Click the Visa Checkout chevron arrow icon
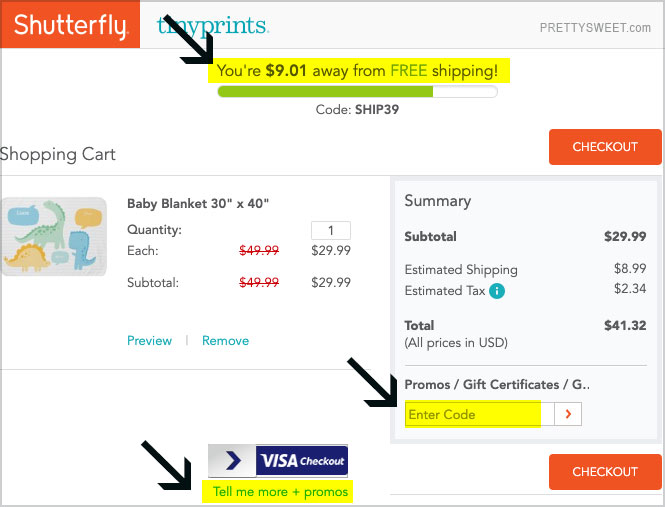 pos(232,461)
